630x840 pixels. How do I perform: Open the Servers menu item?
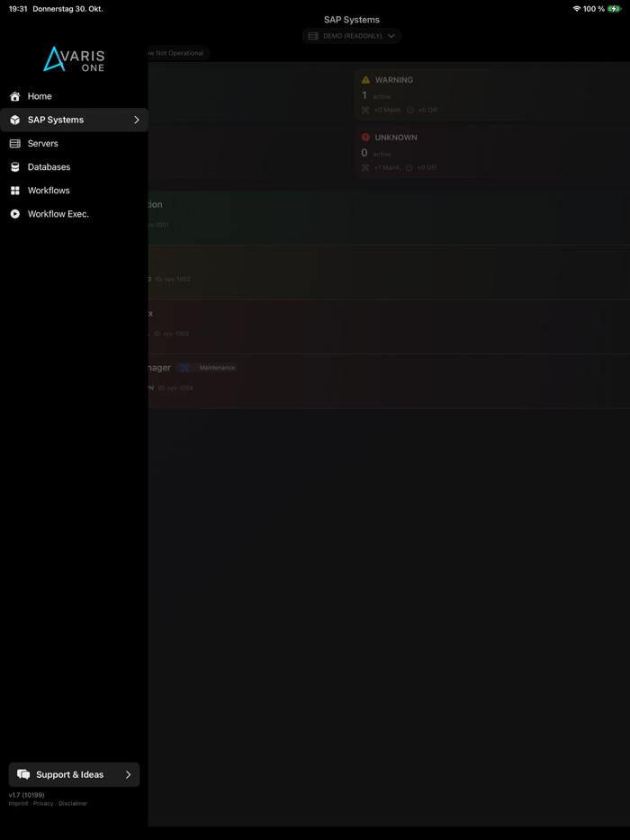coord(74,144)
